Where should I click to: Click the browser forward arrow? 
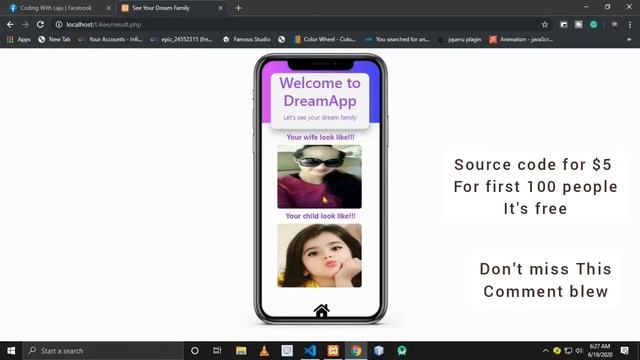25,24
